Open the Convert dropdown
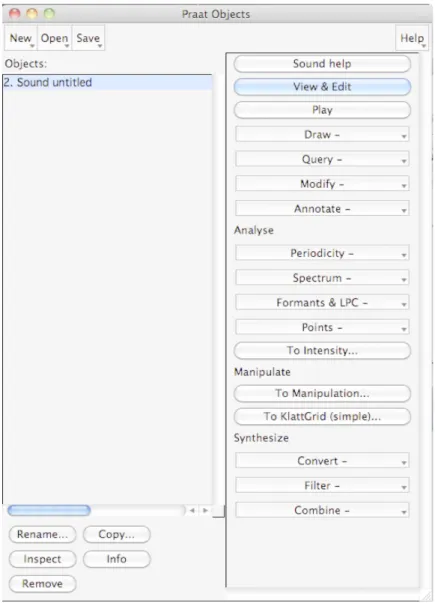The image size is (435, 603). (x=322, y=461)
